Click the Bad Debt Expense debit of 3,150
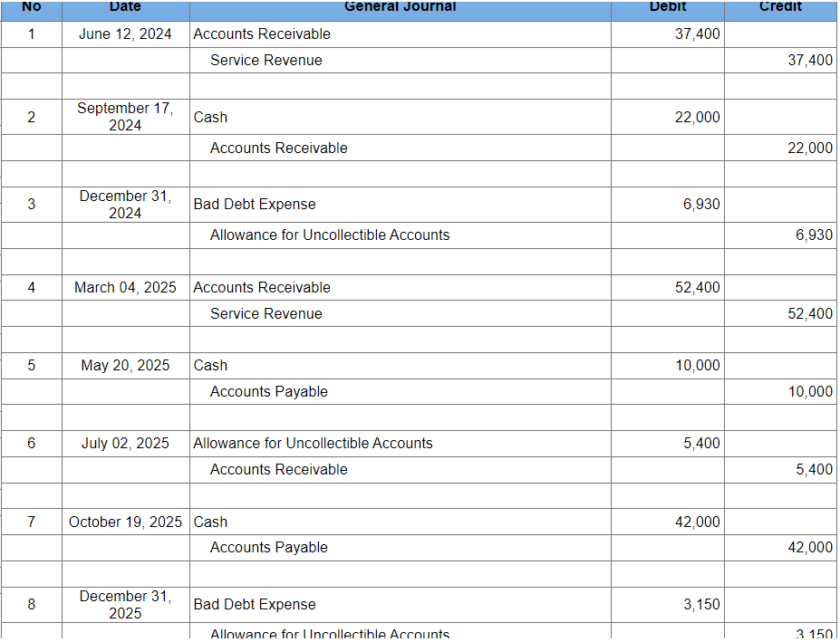The image size is (840, 642). point(702,604)
